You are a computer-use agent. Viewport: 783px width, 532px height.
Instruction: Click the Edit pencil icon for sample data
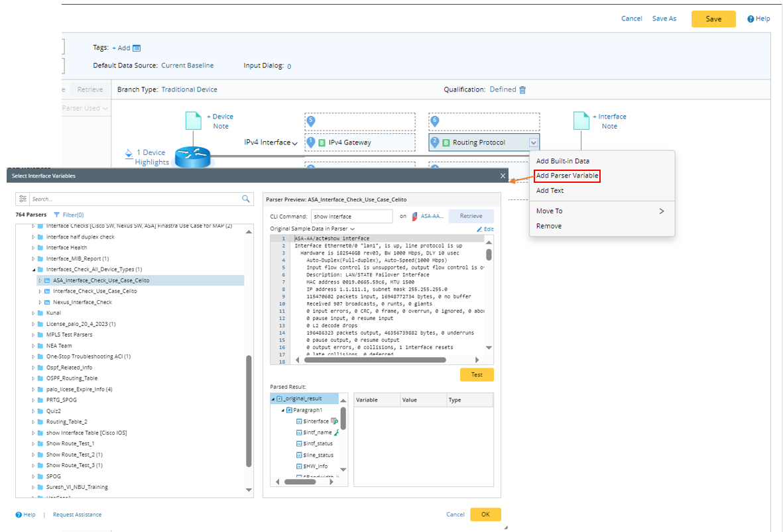coord(479,229)
